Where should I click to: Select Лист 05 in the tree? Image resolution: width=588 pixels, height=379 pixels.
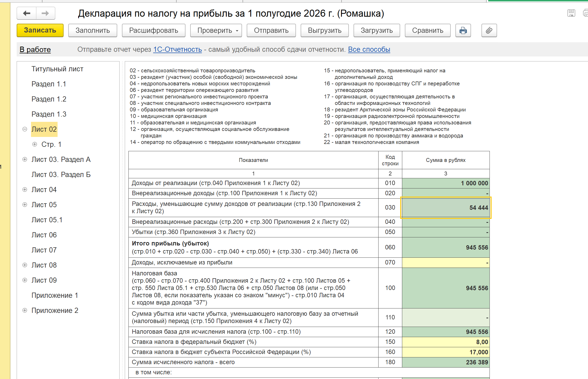pos(44,205)
